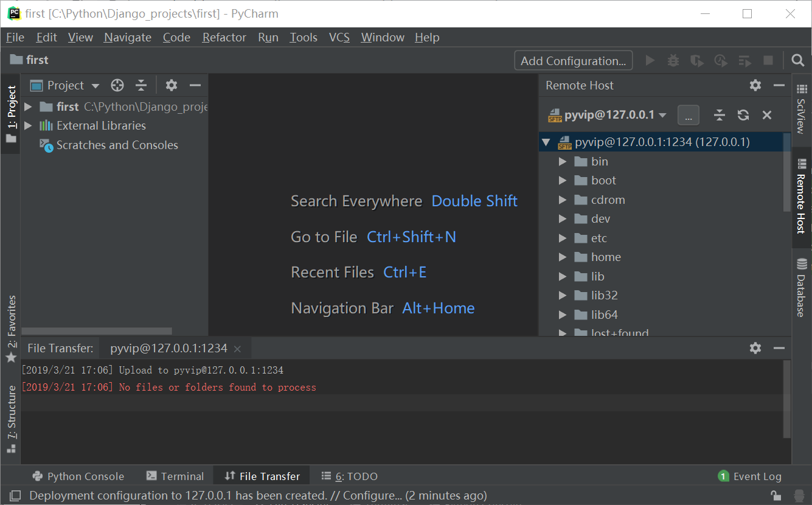Image resolution: width=812 pixels, height=505 pixels.
Task: Collapse the pyvip@127.0.0.1:1234 root node
Action: (546, 142)
